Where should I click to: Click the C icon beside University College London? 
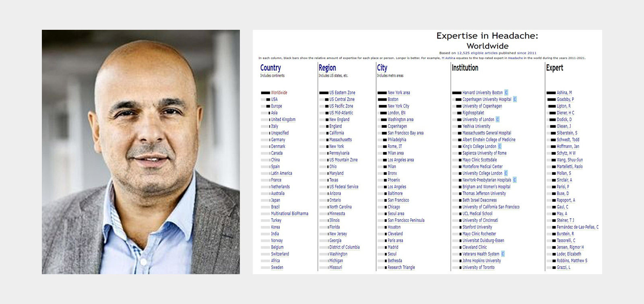[506, 173]
